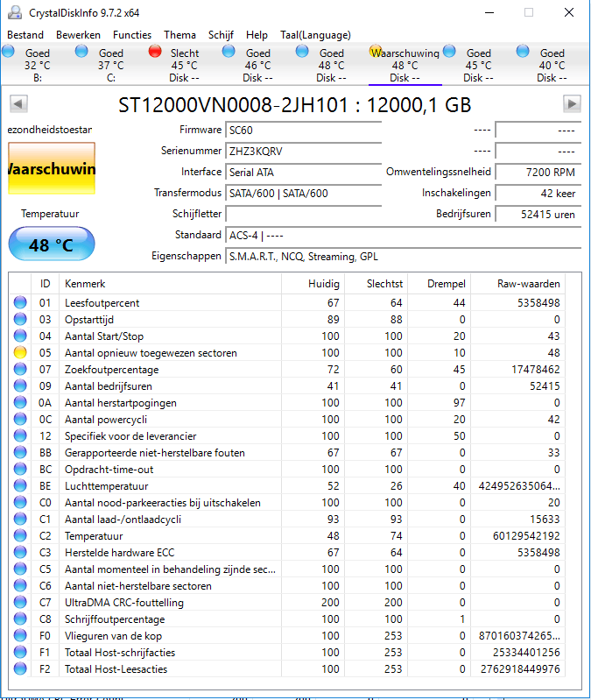Open the Bewerken menu
The height and width of the screenshot is (700, 591).
pyautogui.click(x=78, y=35)
